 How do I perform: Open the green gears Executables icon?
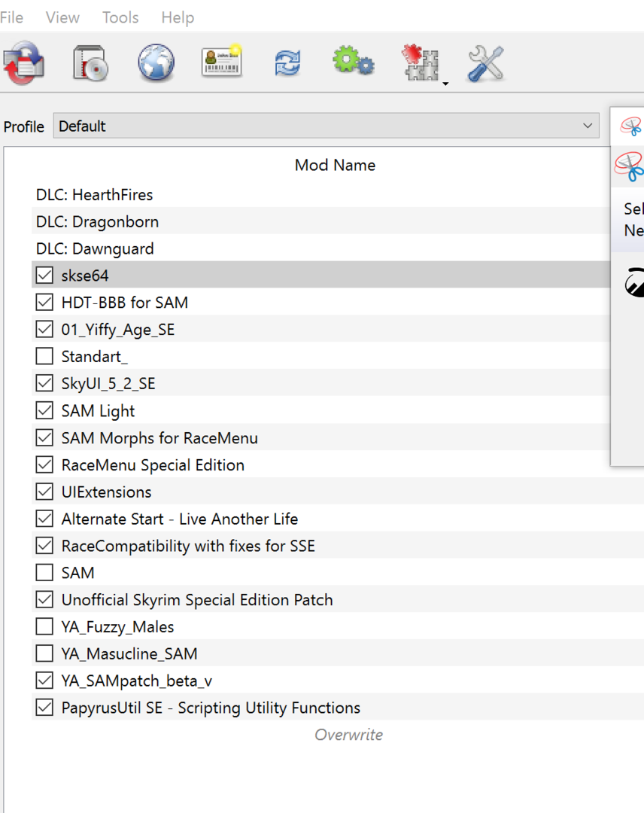tap(354, 61)
